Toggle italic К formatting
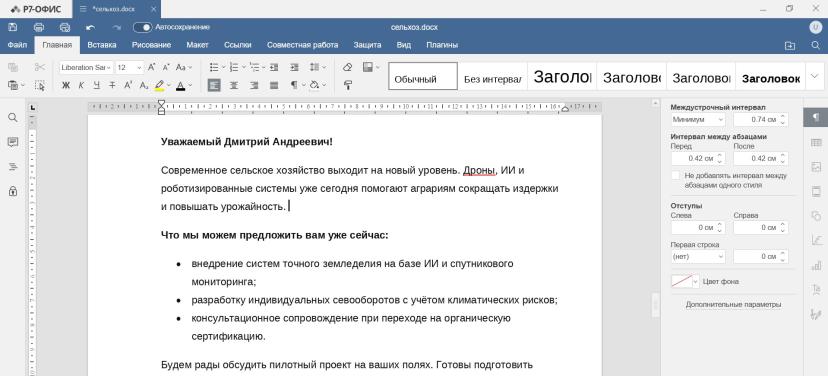The width and height of the screenshot is (828, 376). pyautogui.click(x=81, y=85)
